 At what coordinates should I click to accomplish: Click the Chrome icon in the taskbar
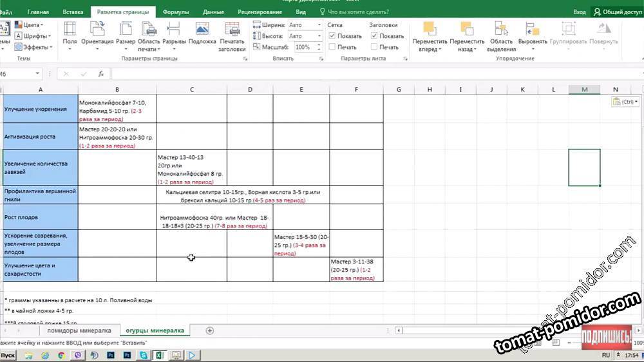[61, 355]
